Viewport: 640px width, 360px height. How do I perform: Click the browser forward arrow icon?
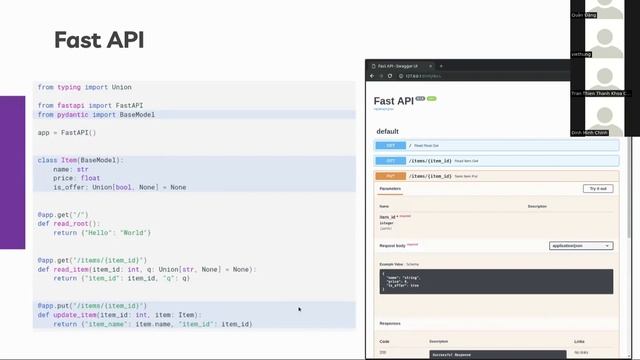click(x=381, y=76)
